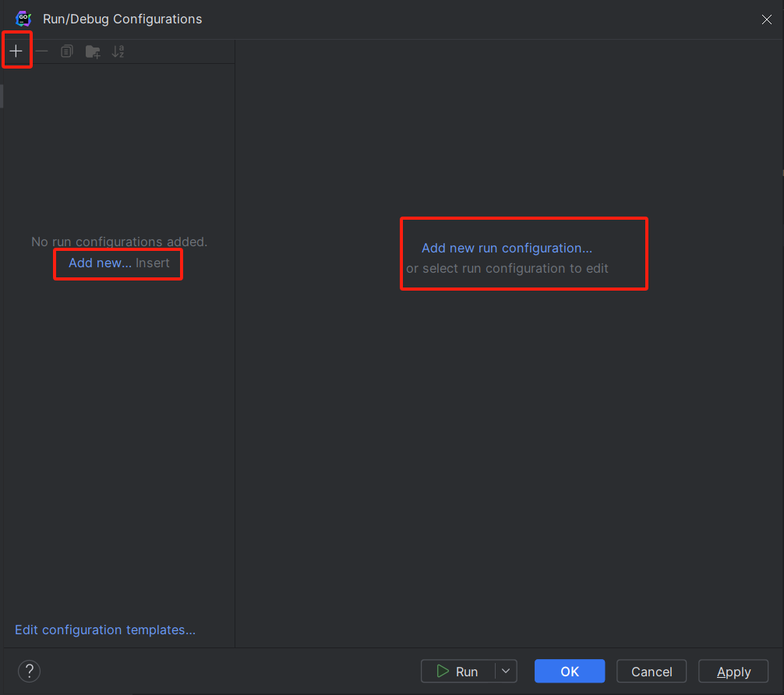Screen dimensions: 784x695
Task: Sort configurations alphabetically with the A-Z icon
Action: 118,51
